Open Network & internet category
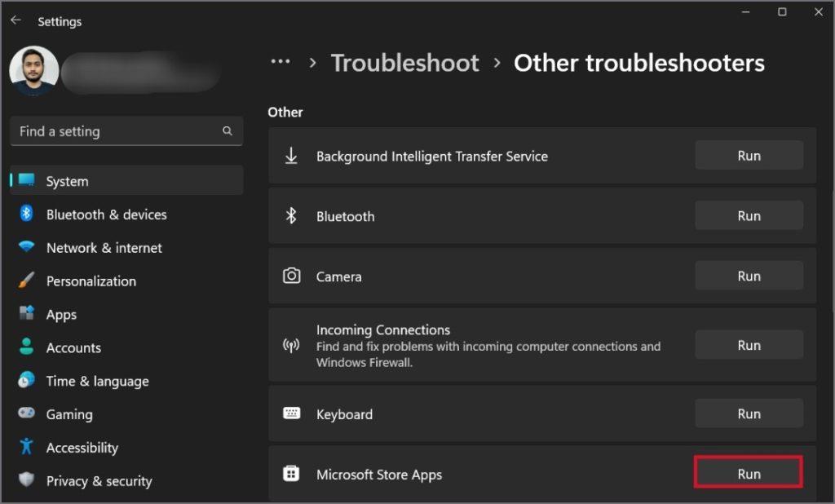This screenshot has height=504, width=835. coord(126,248)
